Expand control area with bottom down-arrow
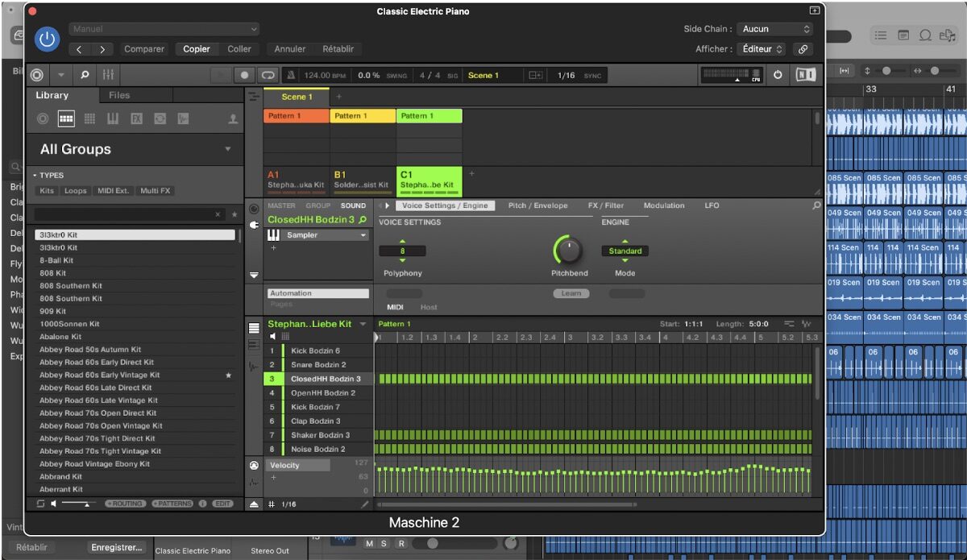Screen dimensions: 967x560 tap(254, 275)
